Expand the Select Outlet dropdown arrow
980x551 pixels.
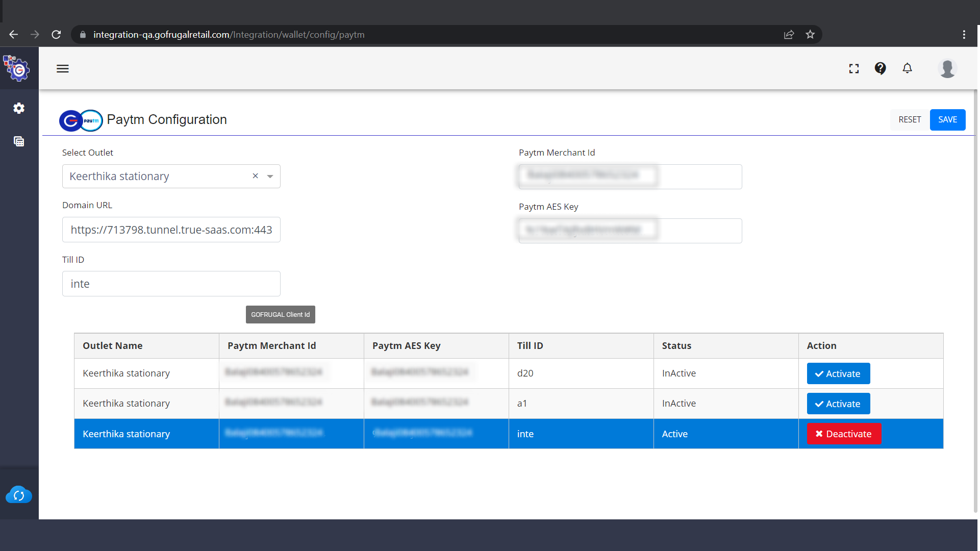coord(270,177)
